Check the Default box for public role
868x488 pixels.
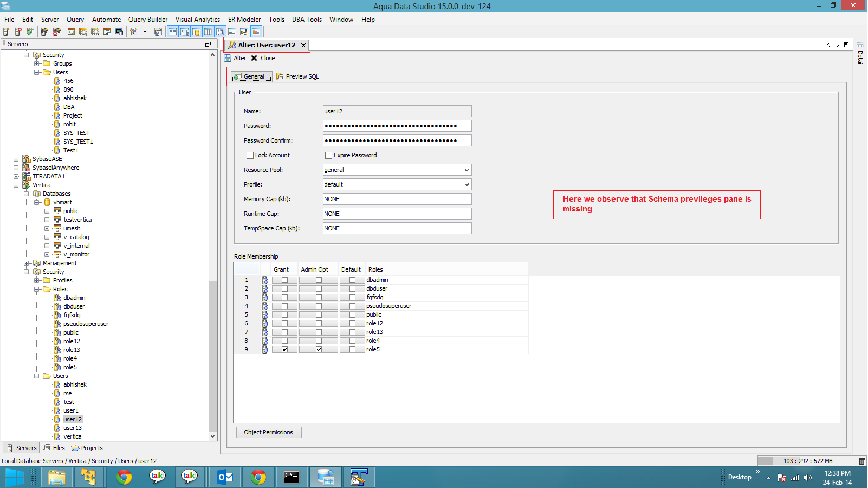tap(352, 315)
